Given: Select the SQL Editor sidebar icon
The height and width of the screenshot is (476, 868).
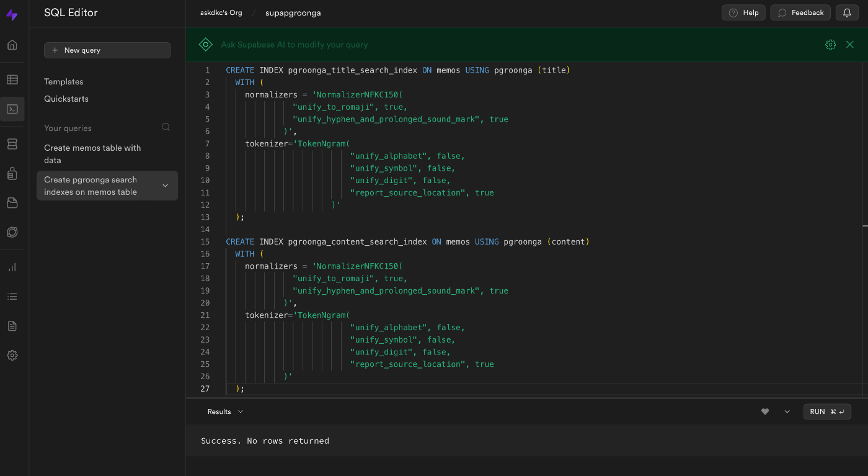Looking at the screenshot, I should pyautogui.click(x=12, y=109).
